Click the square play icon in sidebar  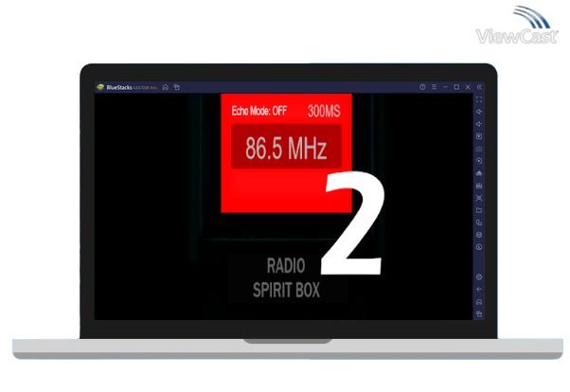[479, 136]
